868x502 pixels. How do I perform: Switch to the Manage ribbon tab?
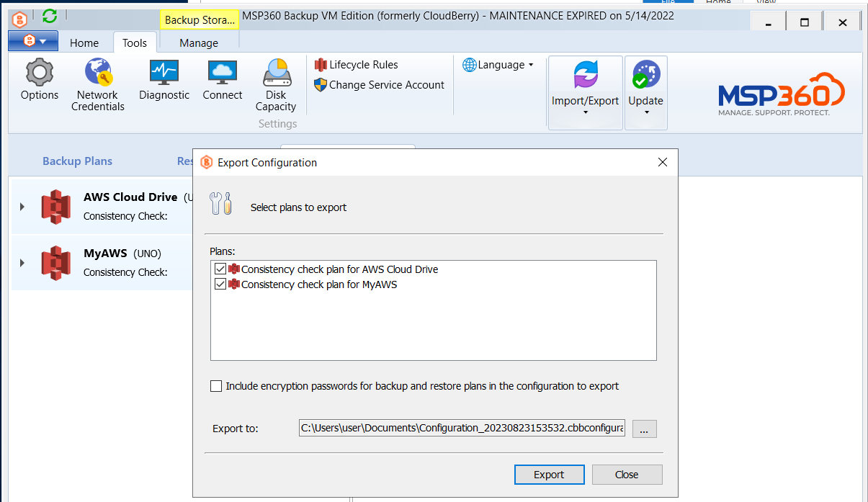tap(199, 43)
